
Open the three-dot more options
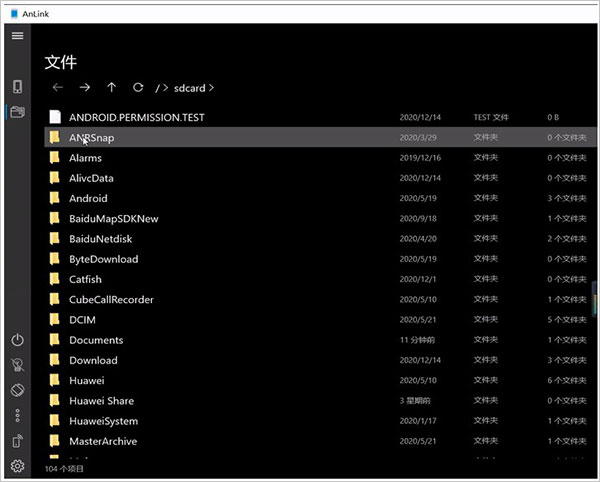[x=17, y=415]
